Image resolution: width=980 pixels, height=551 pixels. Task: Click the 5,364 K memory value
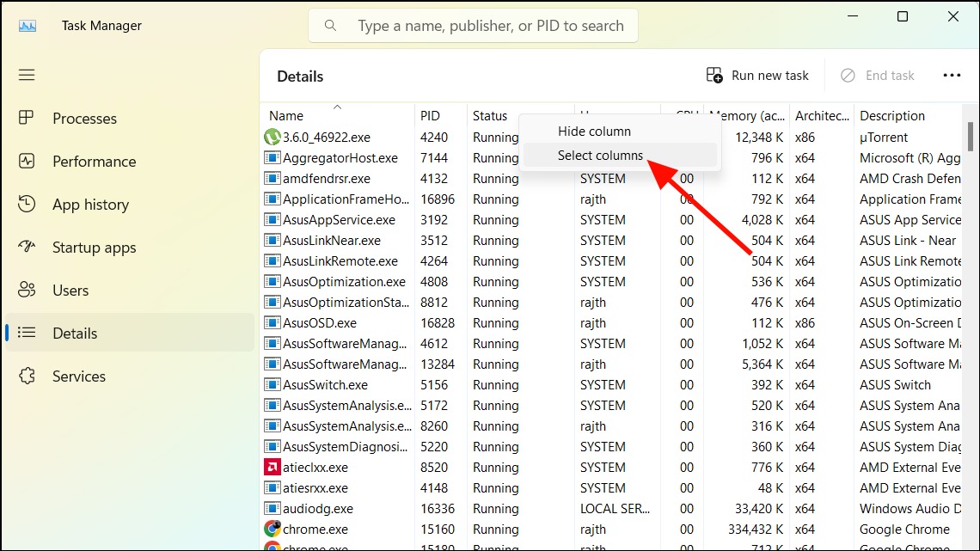click(x=763, y=364)
